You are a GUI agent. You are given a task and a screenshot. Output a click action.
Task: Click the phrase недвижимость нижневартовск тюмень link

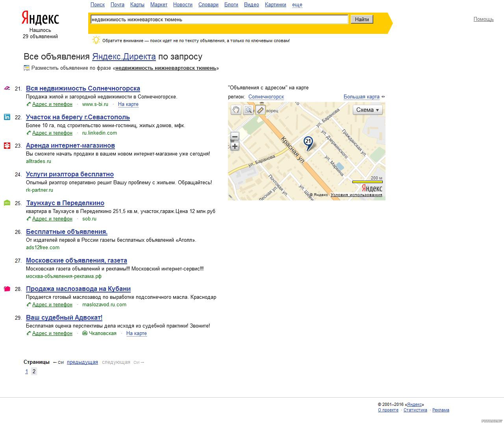pyautogui.click(x=166, y=68)
